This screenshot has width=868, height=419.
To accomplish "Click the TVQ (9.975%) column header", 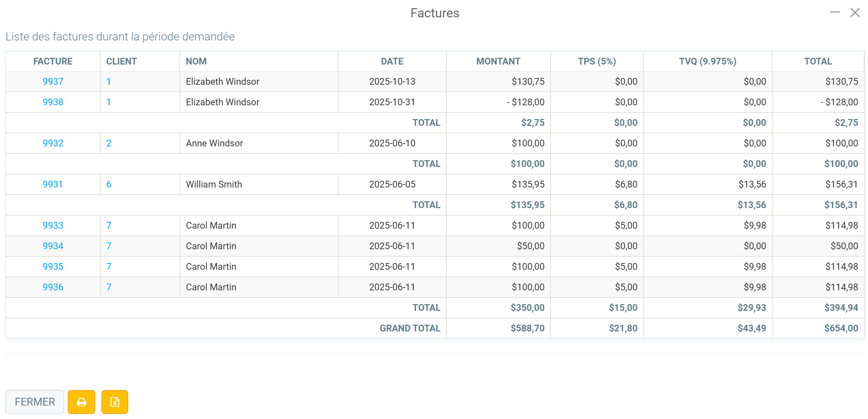I will click(708, 61).
